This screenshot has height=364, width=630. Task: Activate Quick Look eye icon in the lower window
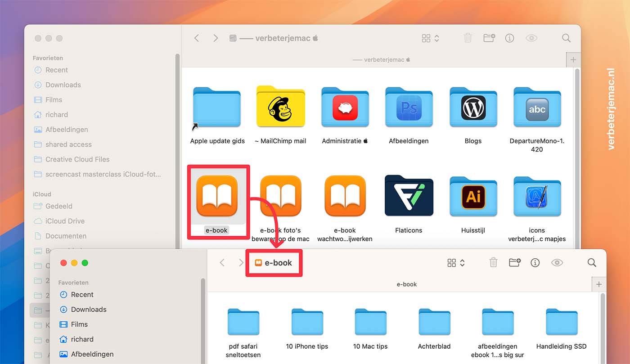[x=557, y=262]
